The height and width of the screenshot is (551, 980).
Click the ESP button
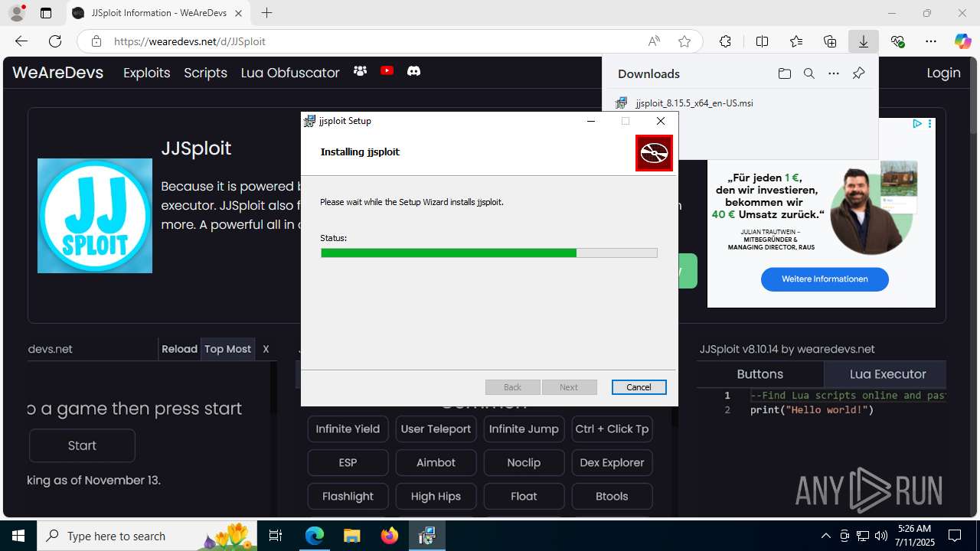click(x=348, y=462)
